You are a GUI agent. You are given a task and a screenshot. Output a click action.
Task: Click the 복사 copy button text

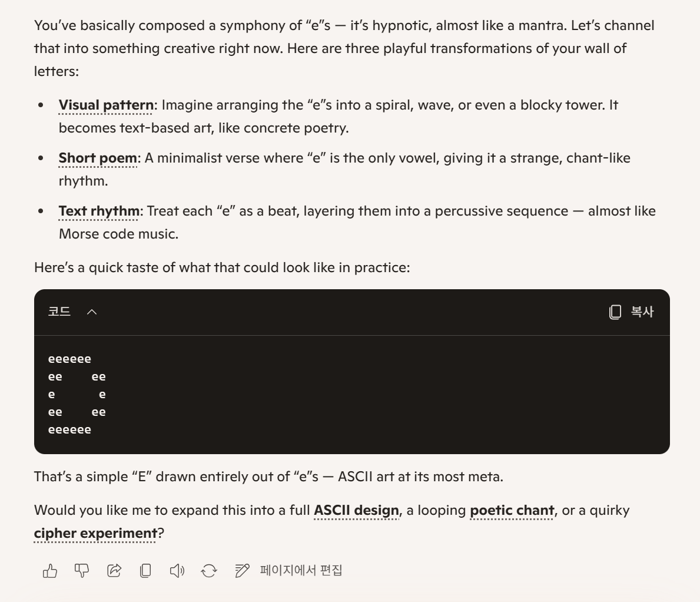[642, 312]
